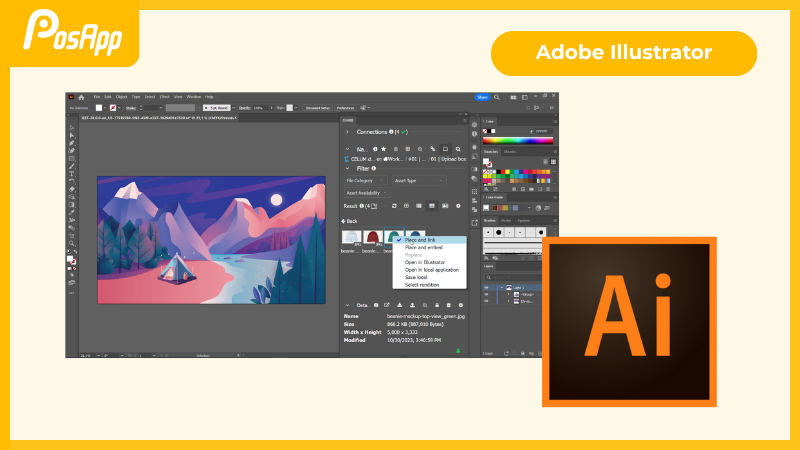Select the Eyedropper tool
This screenshot has width=800, height=450.
(x=71, y=212)
